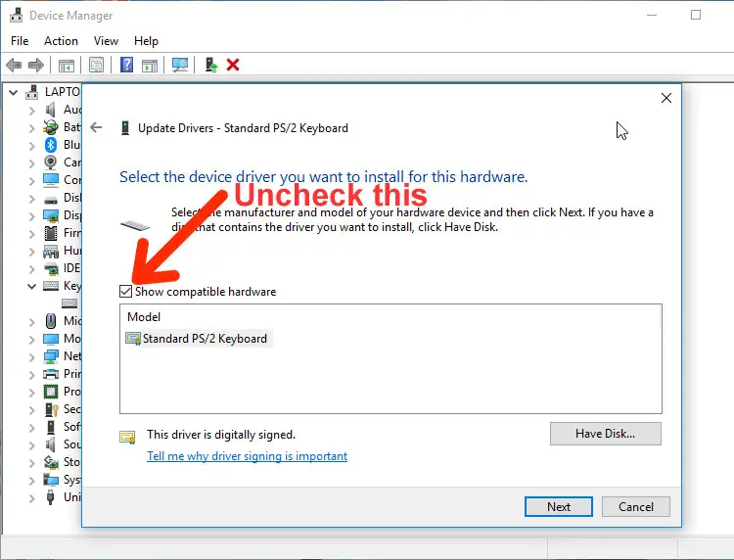The width and height of the screenshot is (734, 560).
Task: Click the Back arrow toolbar icon
Action: (x=14, y=65)
